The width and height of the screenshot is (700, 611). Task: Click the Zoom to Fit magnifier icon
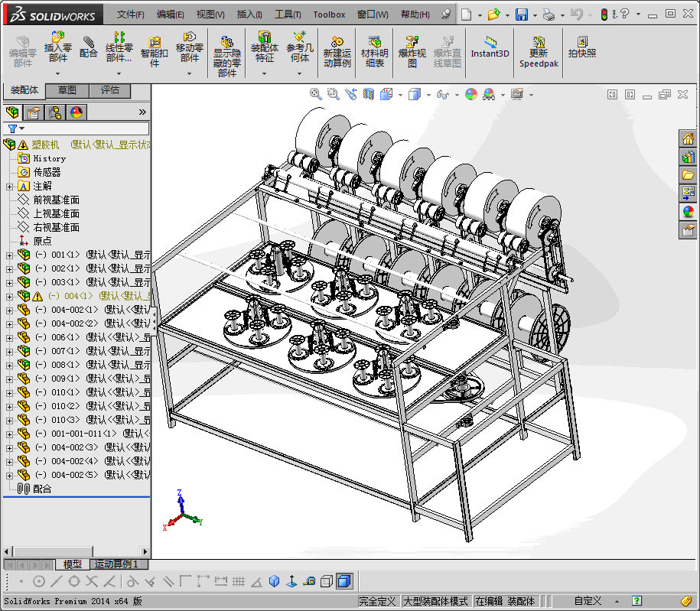(x=315, y=94)
